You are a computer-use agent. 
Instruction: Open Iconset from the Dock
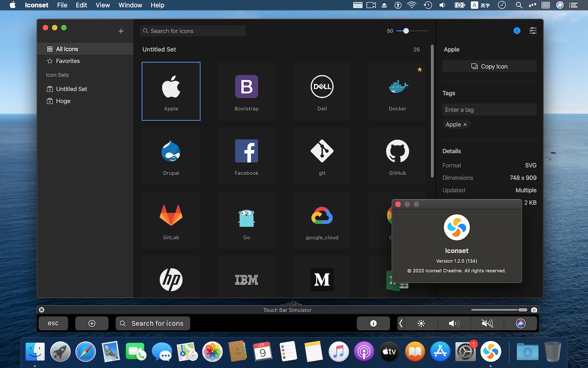[x=491, y=352]
